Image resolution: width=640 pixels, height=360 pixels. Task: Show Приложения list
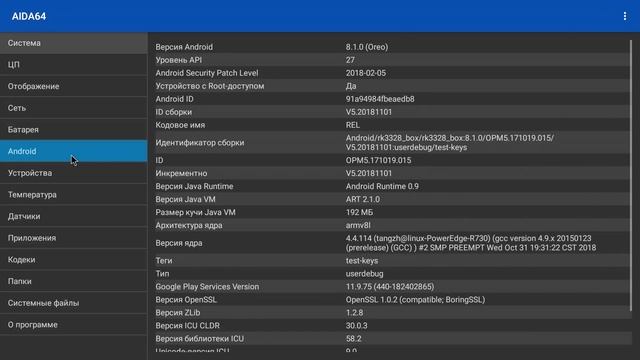tap(73, 238)
